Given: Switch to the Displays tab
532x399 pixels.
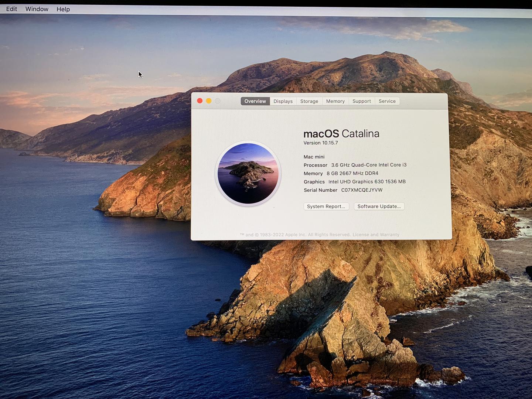Looking at the screenshot, I should tap(283, 101).
